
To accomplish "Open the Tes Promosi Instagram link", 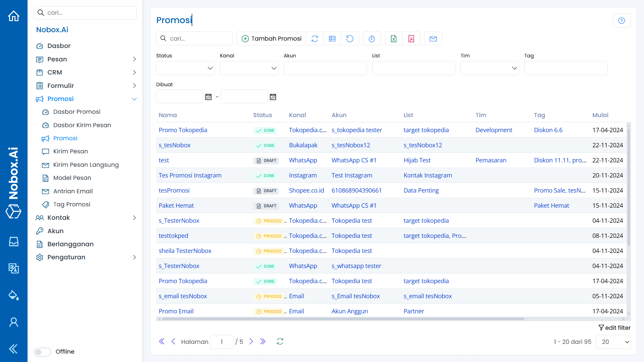I will click(190, 175).
